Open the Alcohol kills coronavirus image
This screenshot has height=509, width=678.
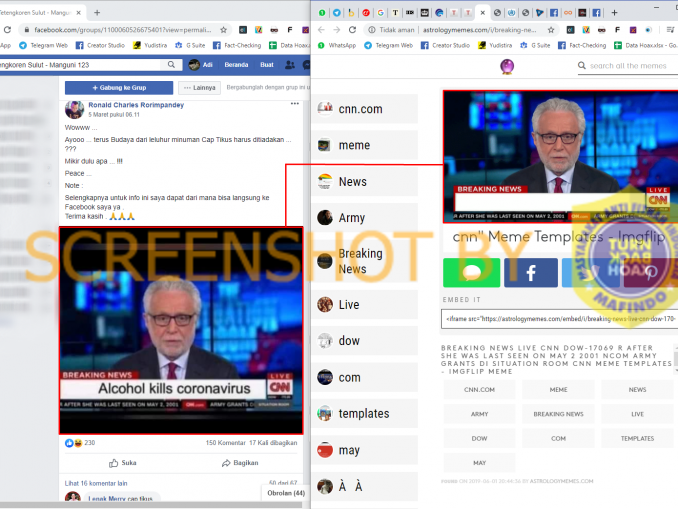(181, 330)
